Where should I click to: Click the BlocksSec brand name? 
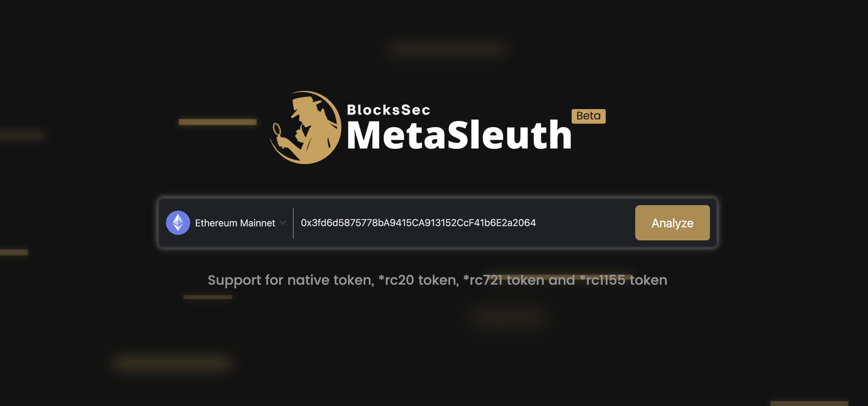tap(388, 110)
